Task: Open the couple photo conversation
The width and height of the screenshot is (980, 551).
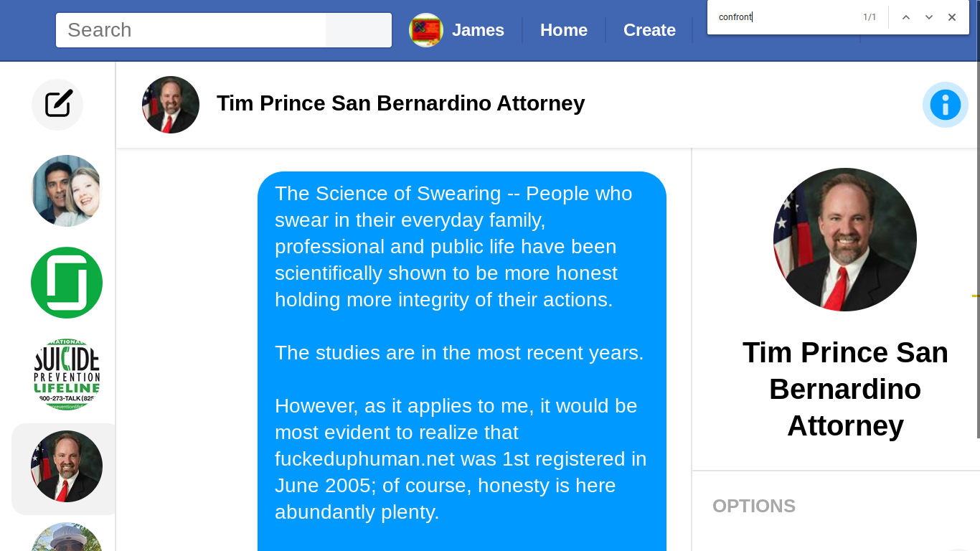Action: click(67, 191)
